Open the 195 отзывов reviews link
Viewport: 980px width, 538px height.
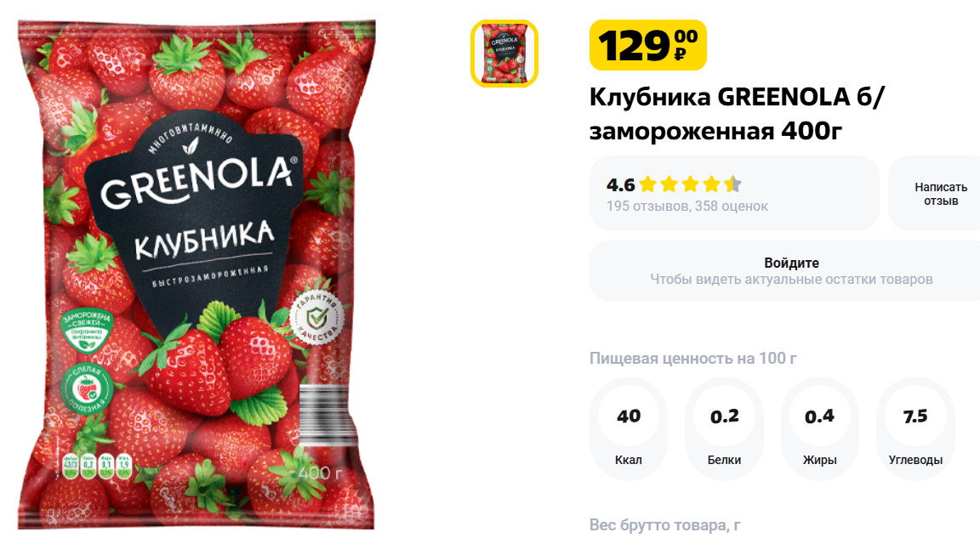[x=647, y=206]
